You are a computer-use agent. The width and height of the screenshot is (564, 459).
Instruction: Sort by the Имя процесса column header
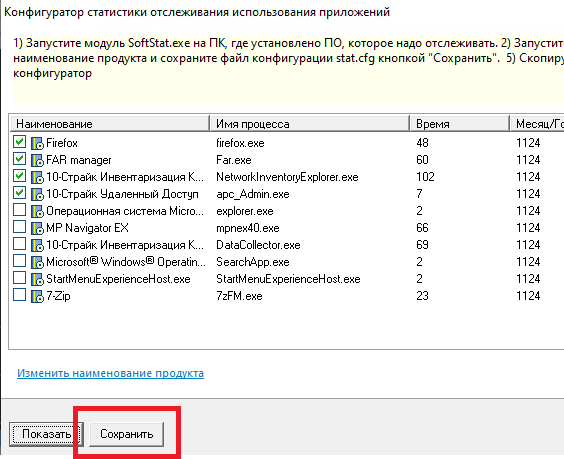click(x=310, y=124)
